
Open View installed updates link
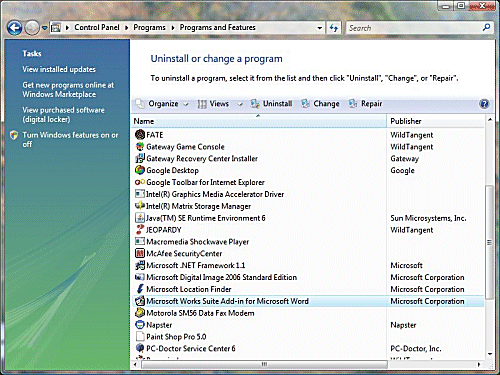[59, 69]
